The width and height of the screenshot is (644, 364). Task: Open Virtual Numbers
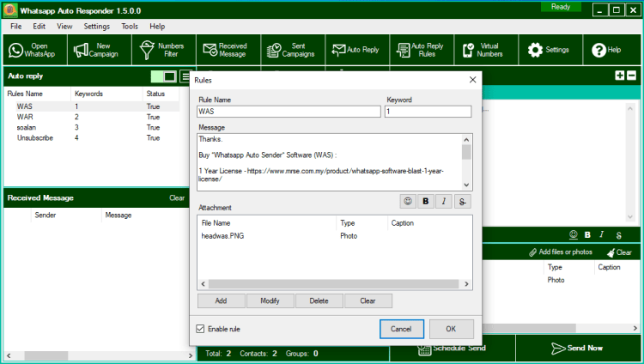tap(486, 50)
